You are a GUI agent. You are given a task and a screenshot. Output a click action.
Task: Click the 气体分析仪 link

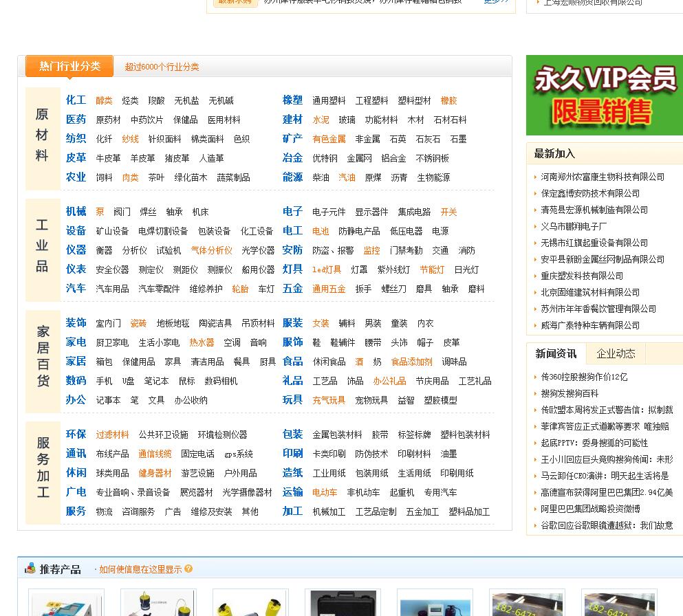(212, 250)
